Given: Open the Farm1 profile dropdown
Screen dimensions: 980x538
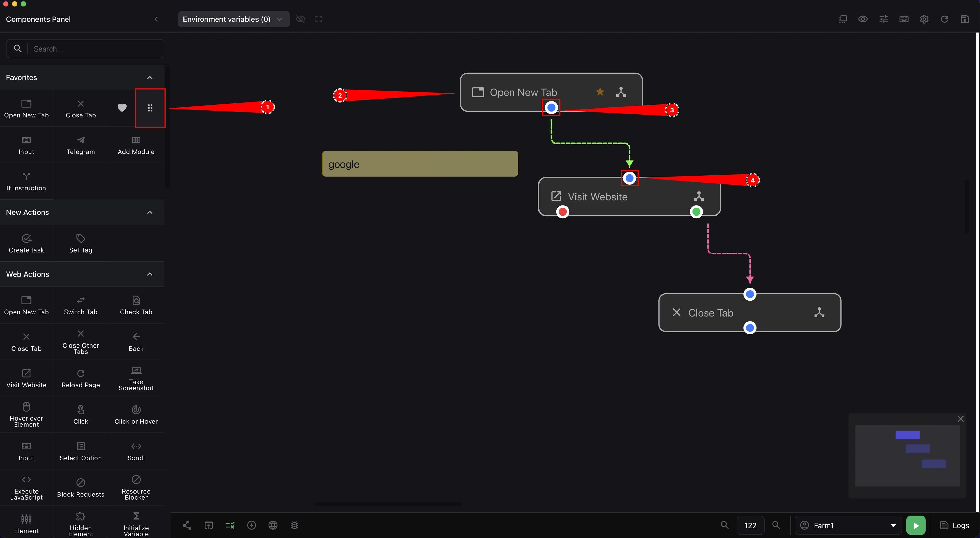Looking at the screenshot, I should 848,525.
